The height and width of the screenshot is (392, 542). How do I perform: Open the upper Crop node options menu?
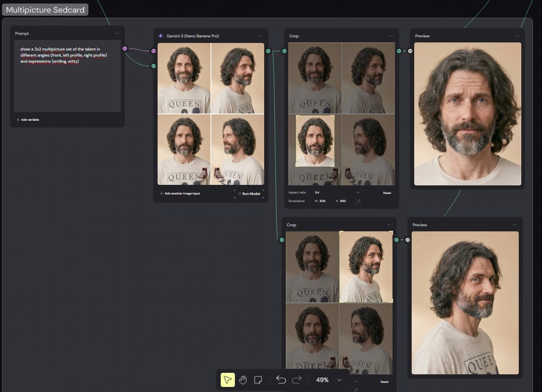pyautogui.click(x=391, y=36)
